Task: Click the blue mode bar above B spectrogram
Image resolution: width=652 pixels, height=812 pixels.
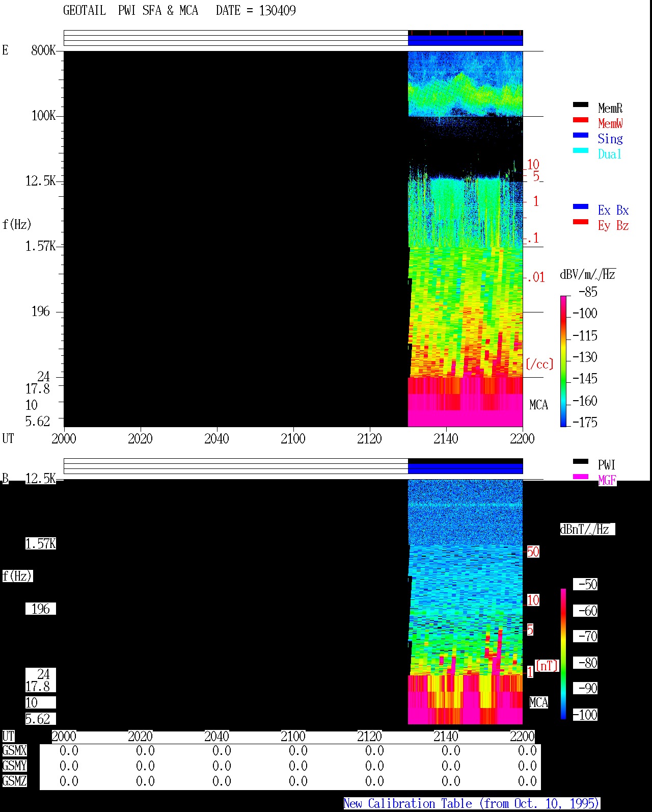Action: point(465,468)
